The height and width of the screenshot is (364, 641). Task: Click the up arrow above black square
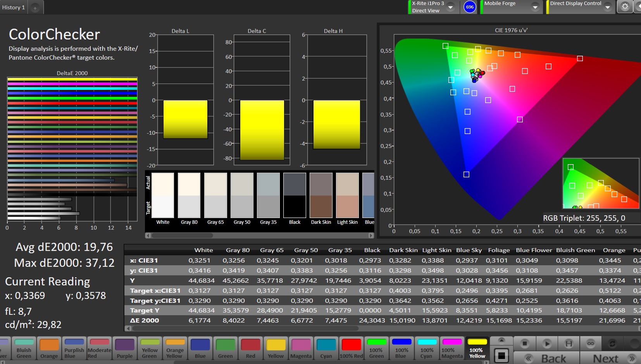coord(501,340)
